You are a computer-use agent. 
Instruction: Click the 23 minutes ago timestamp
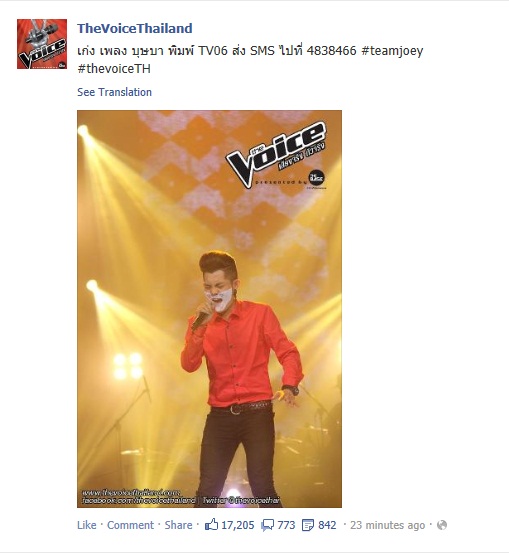point(388,525)
